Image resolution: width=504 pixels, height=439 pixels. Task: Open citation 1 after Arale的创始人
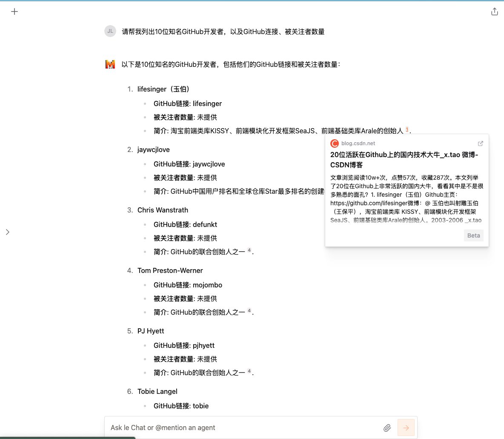[407, 129]
